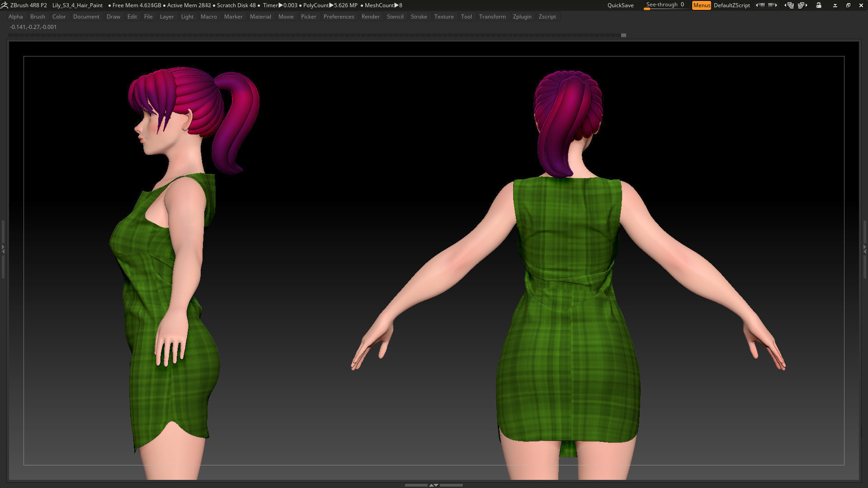Image resolution: width=868 pixels, height=488 pixels.
Task: Open the Alpha menu
Action: 16,17
